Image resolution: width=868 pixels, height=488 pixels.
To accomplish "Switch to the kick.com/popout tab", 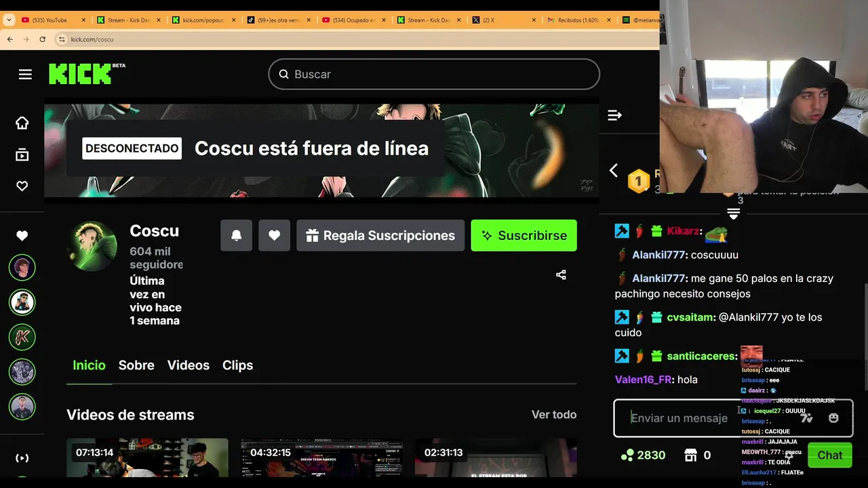I will coord(202,20).
